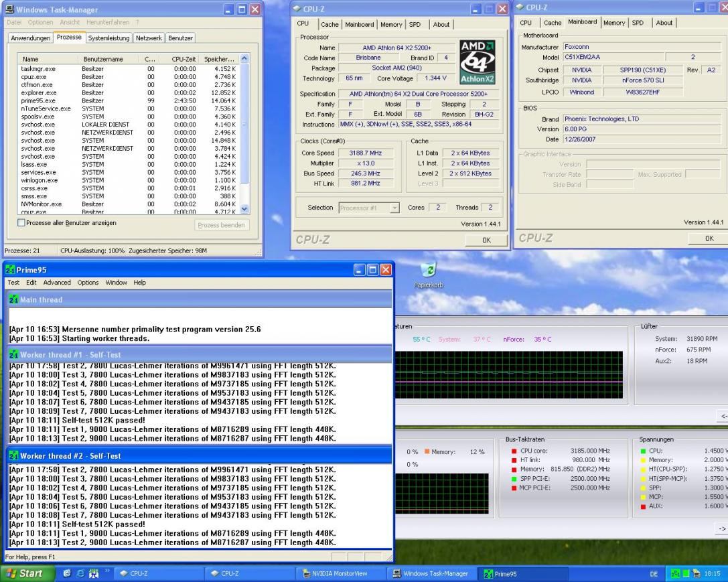Click the red square next to AUX voltage
Viewport: 728px width, 582px height.
pos(643,506)
